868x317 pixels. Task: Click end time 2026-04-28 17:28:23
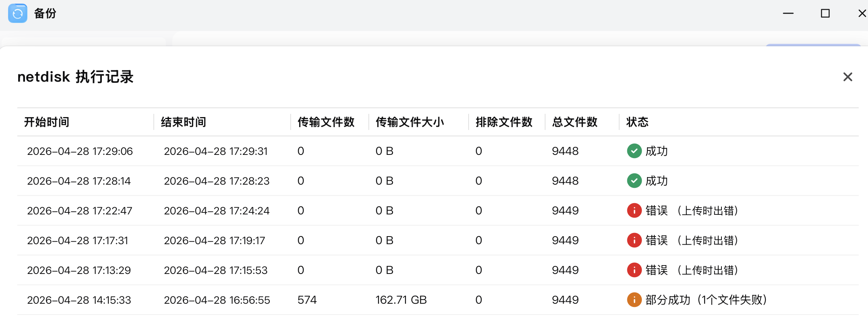point(217,181)
